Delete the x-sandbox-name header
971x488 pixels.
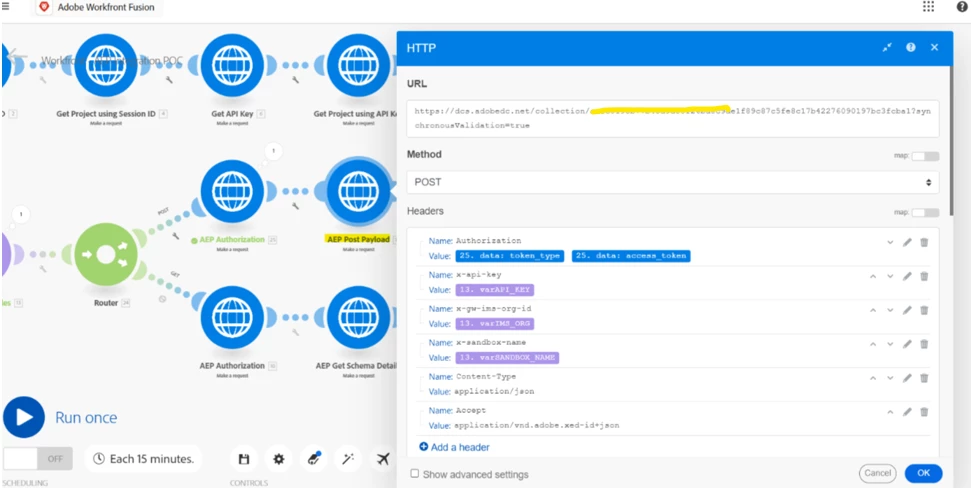[x=924, y=344]
